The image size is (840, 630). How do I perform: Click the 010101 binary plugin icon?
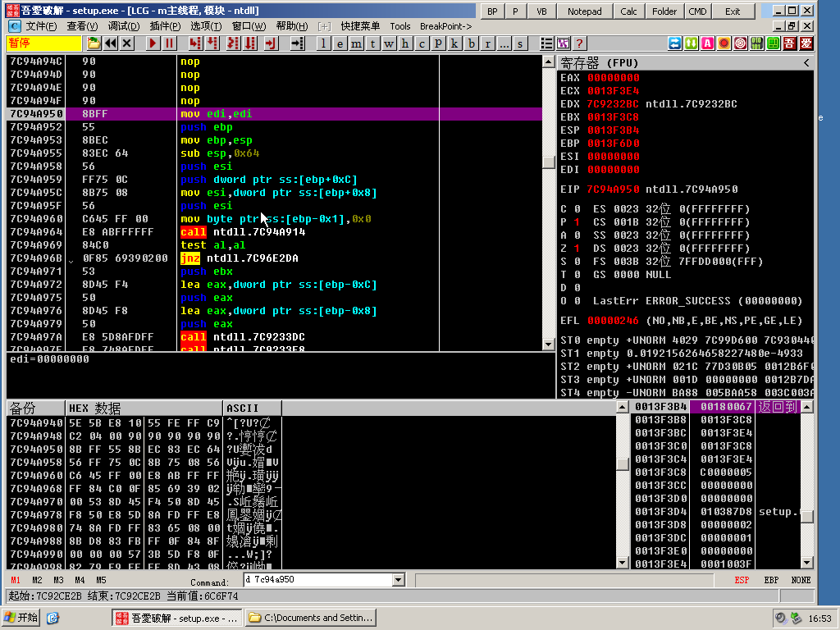(x=757, y=43)
